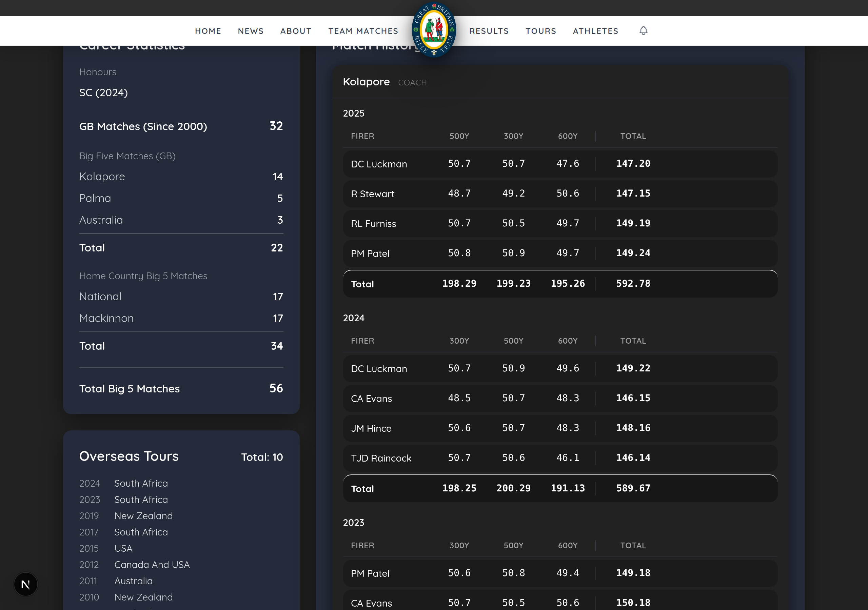Open the notifications bell icon
The height and width of the screenshot is (610, 868).
coord(644,30)
